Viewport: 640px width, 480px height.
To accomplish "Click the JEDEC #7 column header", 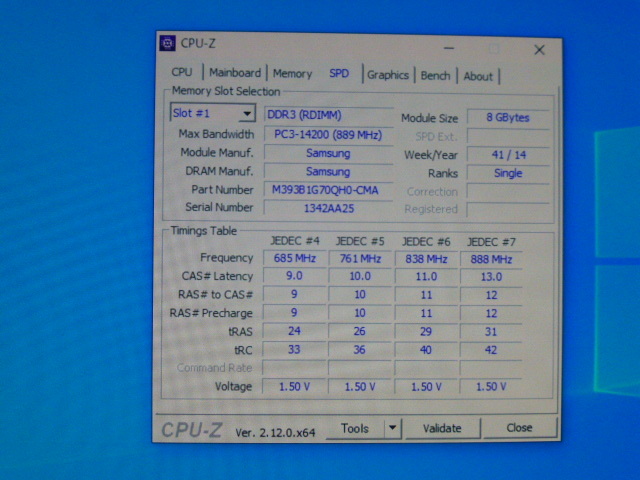I will coord(491,242).
